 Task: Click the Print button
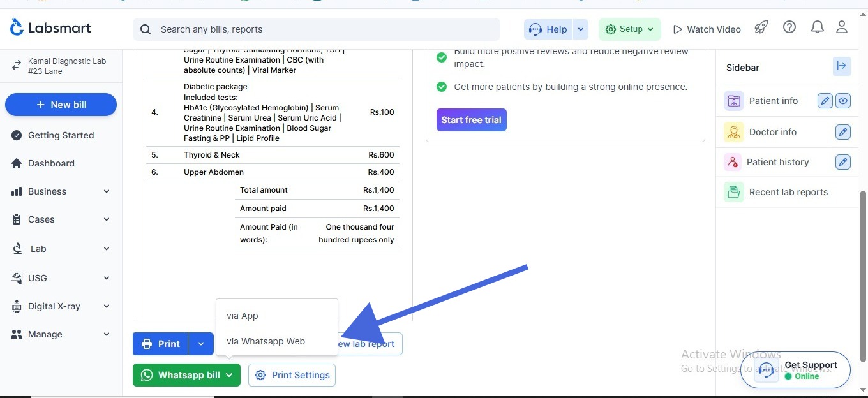click(160, 344)
